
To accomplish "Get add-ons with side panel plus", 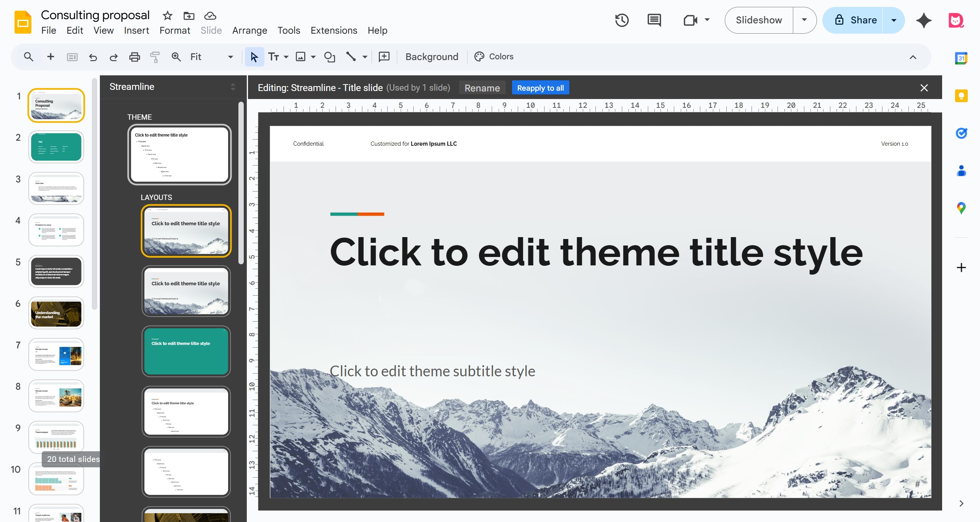I will click(961, 267).
